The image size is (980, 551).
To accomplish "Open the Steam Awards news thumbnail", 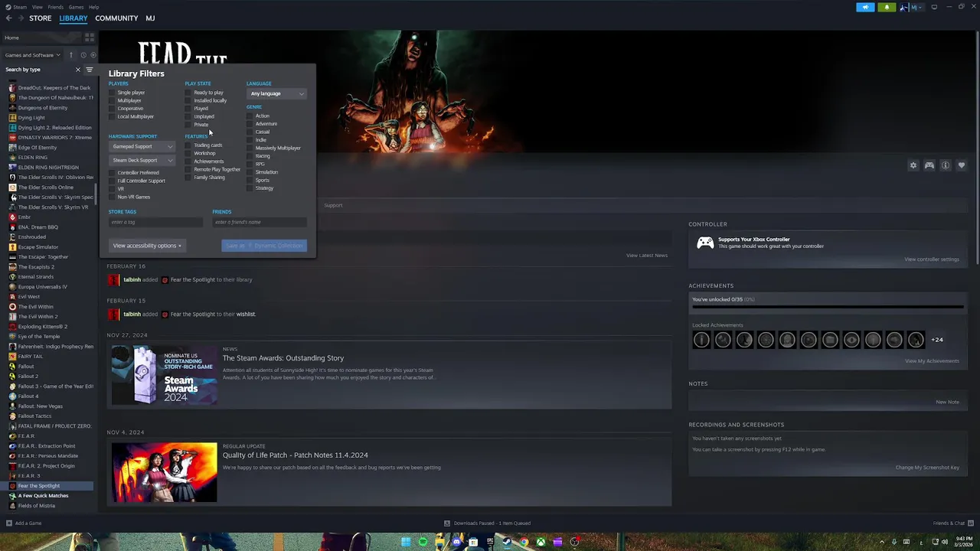I will [164, 375].
